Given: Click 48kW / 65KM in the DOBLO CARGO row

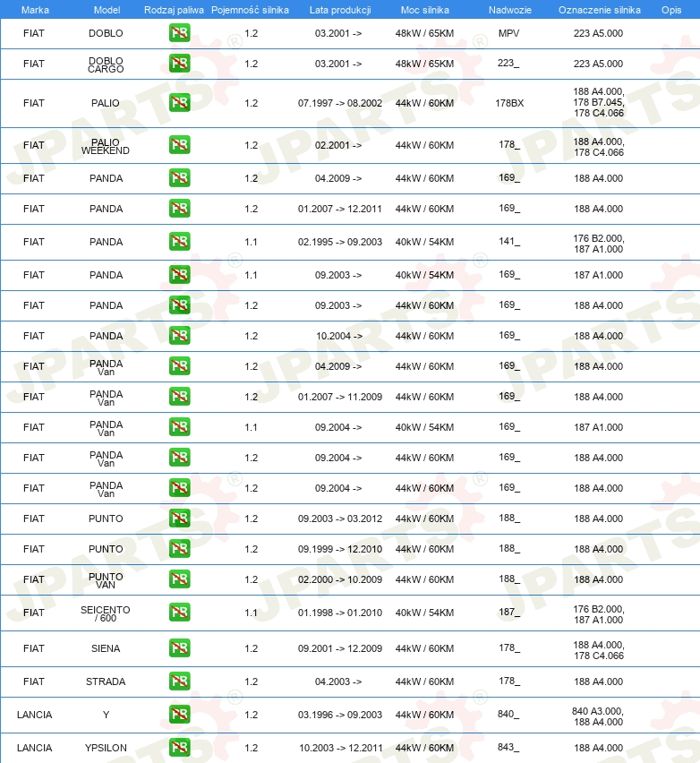Looking at the screenshot, I should click(424, 64).
